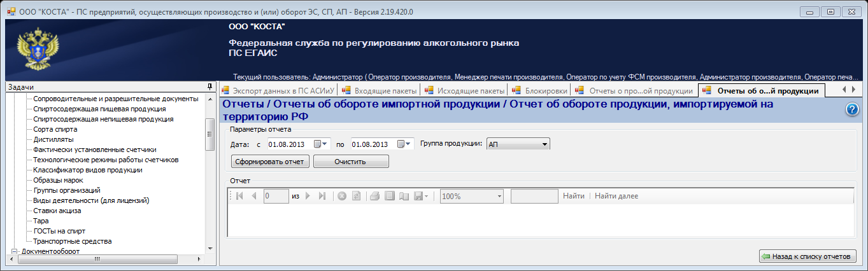Go to next report page

[308, 196]
